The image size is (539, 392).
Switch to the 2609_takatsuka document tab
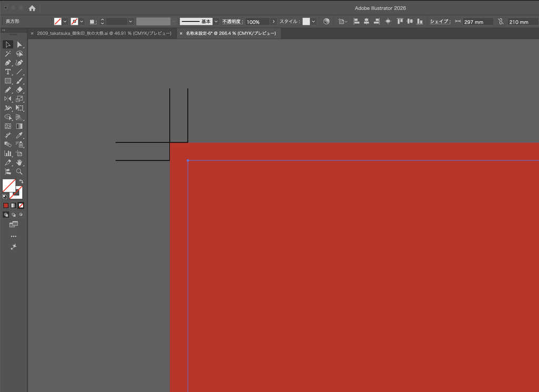coord(104,33)
